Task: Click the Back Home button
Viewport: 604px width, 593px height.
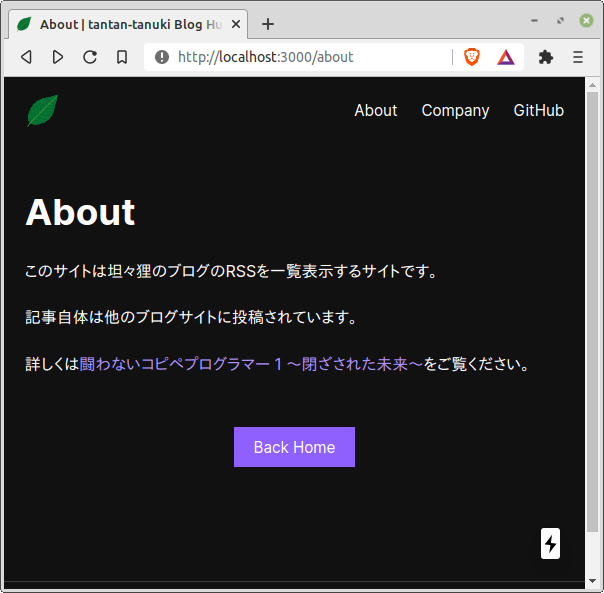Action: click(x=294, y=447)
